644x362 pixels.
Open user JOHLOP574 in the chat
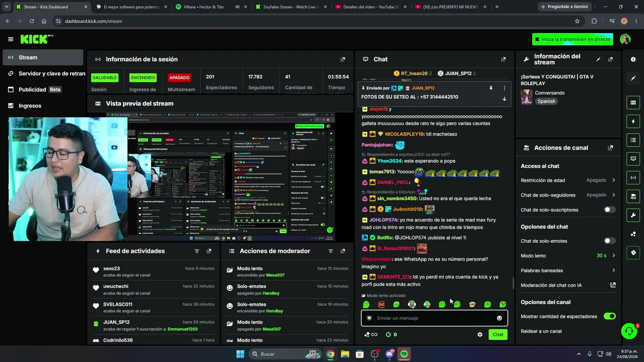point(384,220)
